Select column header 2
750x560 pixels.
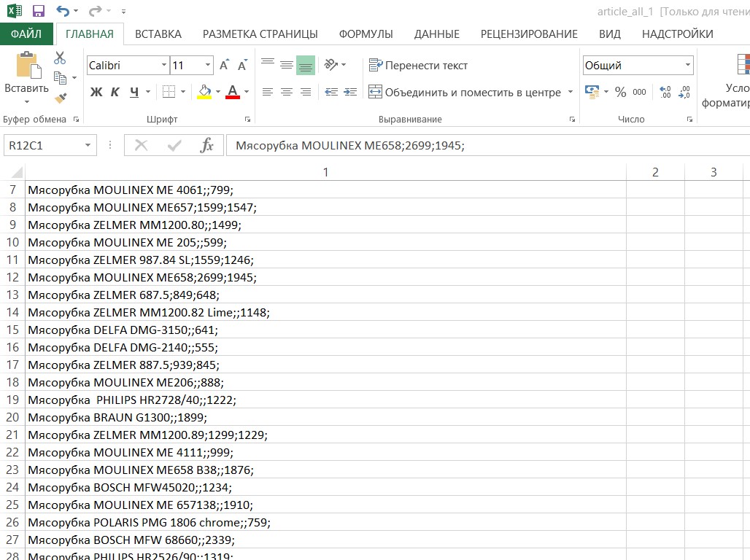655,172
